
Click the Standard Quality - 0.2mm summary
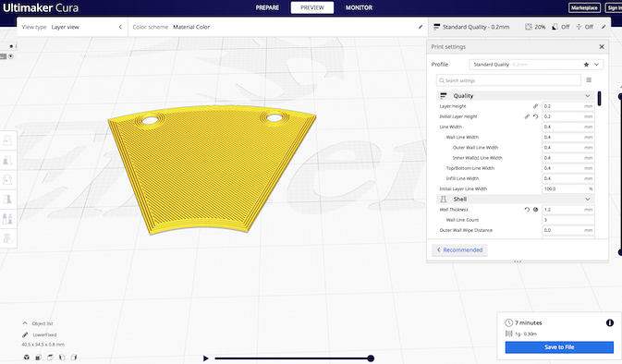[x=476, y=27]
